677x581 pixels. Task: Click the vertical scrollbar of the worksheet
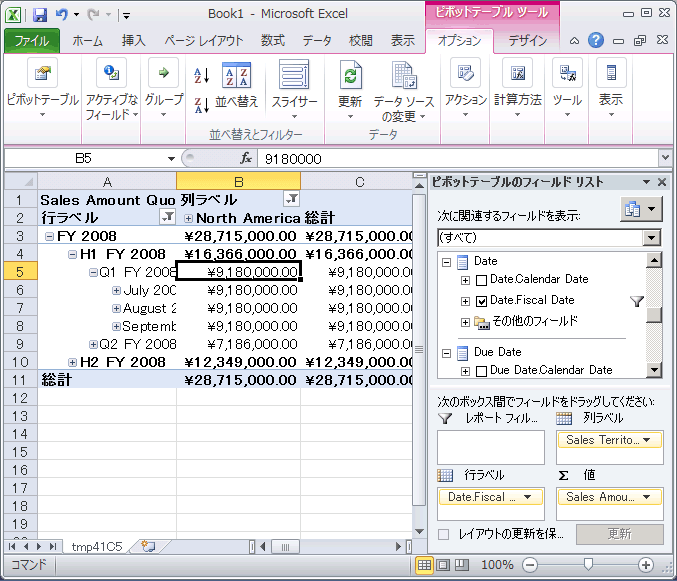coord(419,350)
